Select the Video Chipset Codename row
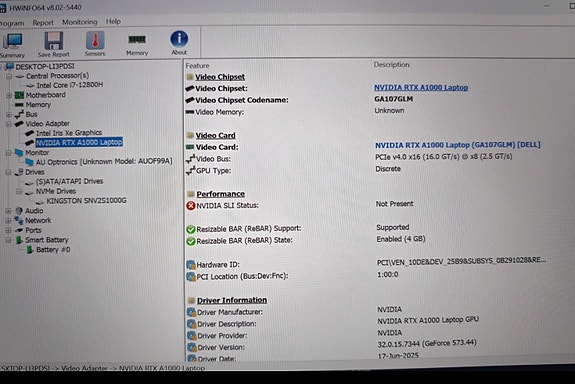The height and width of the screenshot is (384, 575). 242,100
